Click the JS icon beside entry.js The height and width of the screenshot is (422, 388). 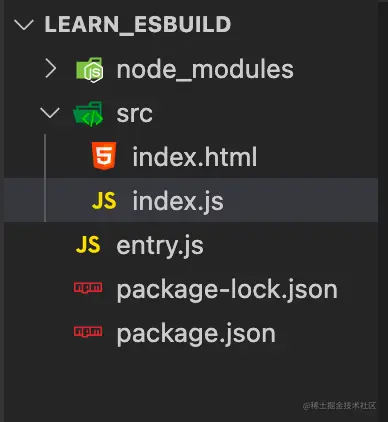[x=88, y=245]
